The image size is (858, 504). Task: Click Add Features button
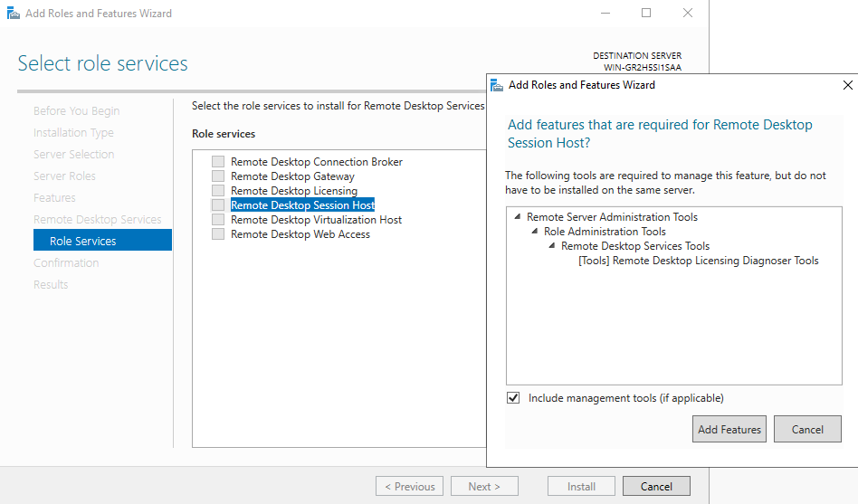[x=729, y=429]
